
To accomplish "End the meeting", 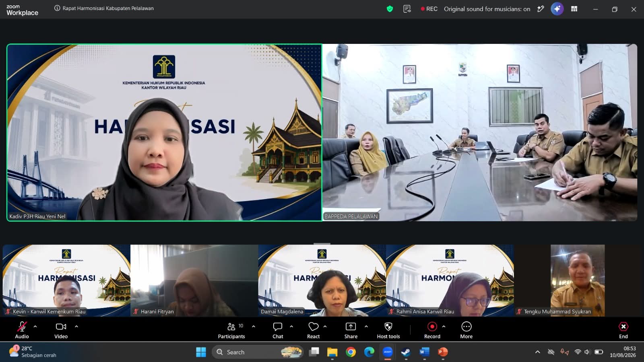I will [623, 330].
